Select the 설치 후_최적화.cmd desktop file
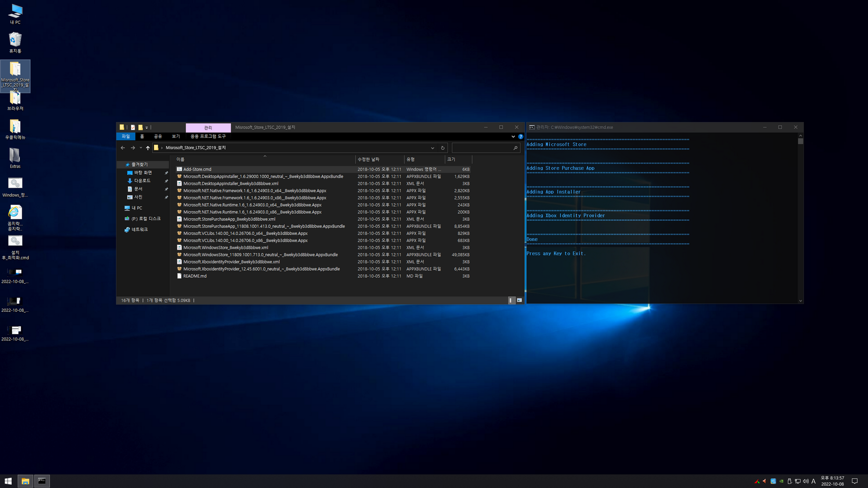868x488 pixels. [15, 248]
